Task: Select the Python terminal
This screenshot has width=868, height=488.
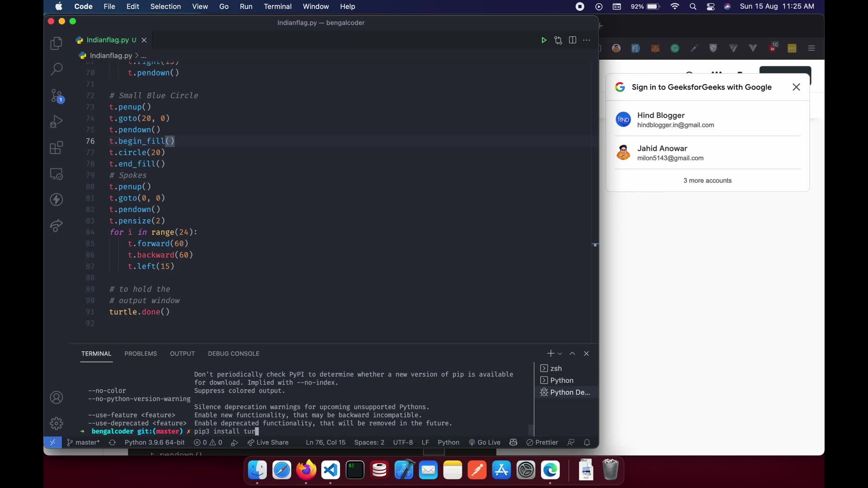Action: coord(566,380)
